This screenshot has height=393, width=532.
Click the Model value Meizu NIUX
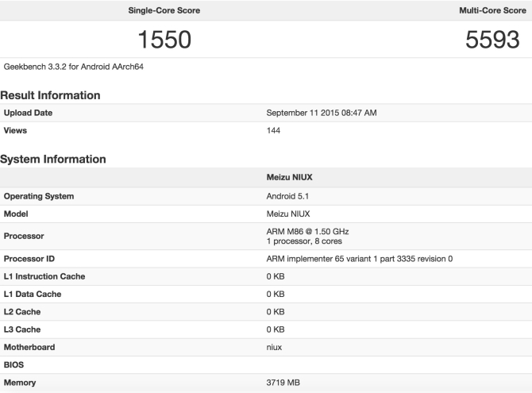click(x=288, y=214)
